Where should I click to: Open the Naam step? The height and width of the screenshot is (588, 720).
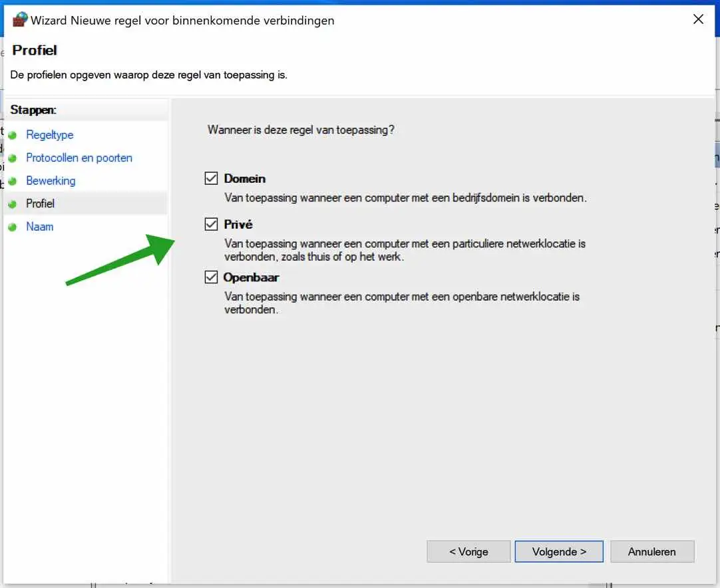click(x=39, y=227)
